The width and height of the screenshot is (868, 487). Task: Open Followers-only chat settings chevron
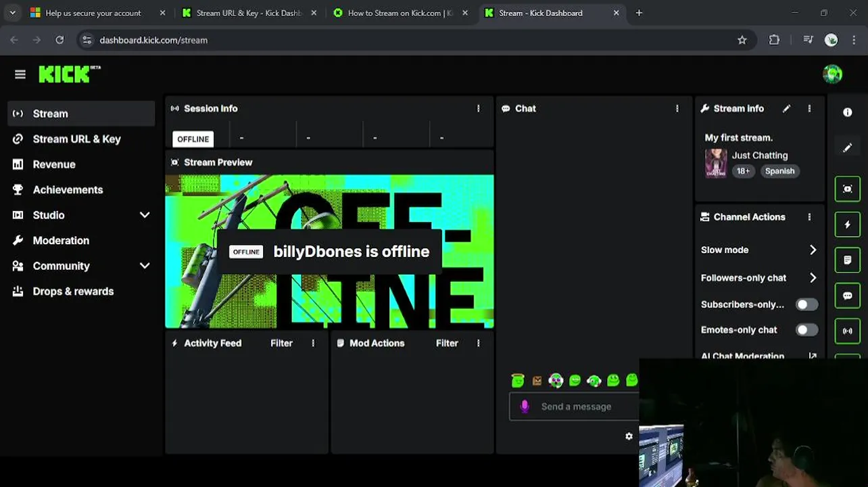(813, 277)
